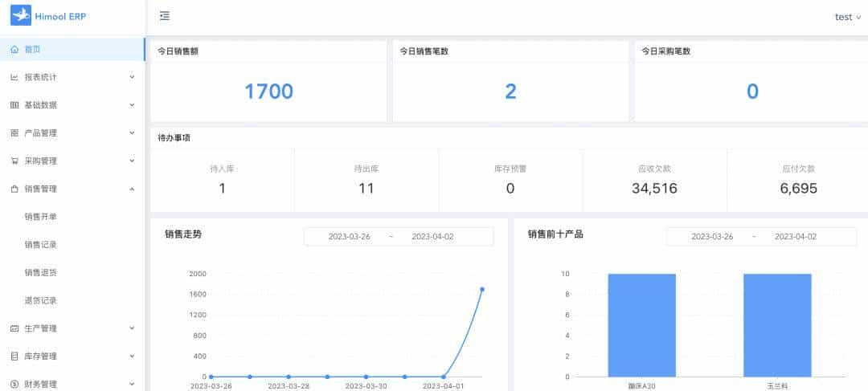This screenshot has height=391, width=868.
Task: Click the Himool ERP title text
Action: [x=60, y=17]
